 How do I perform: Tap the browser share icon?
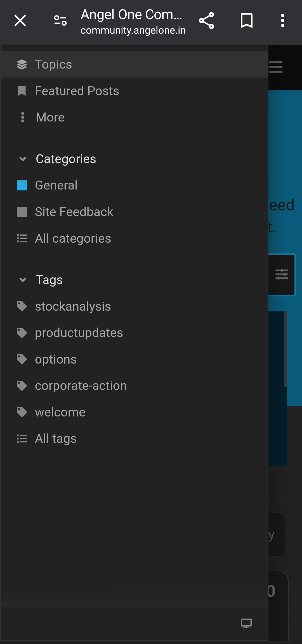click(x=206, y=20)
